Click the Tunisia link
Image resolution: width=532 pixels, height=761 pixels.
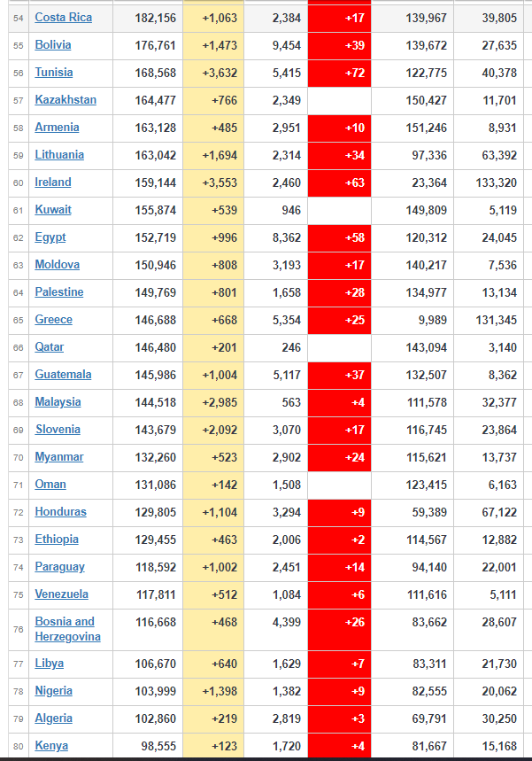(54, 73)
